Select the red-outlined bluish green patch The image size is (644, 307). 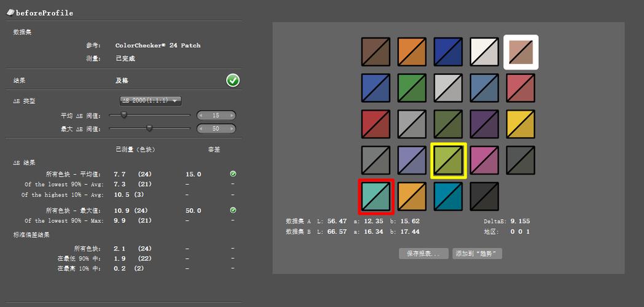(x=376, y=196)
